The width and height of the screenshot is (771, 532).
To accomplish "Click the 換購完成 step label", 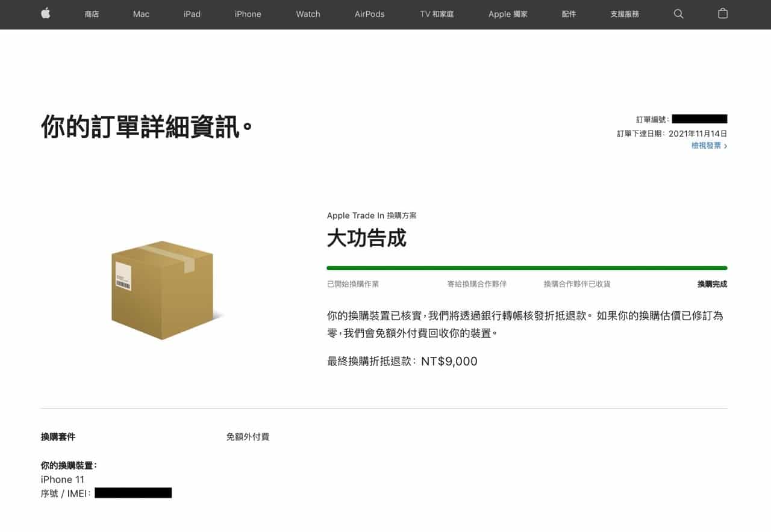I will point(712,284).
